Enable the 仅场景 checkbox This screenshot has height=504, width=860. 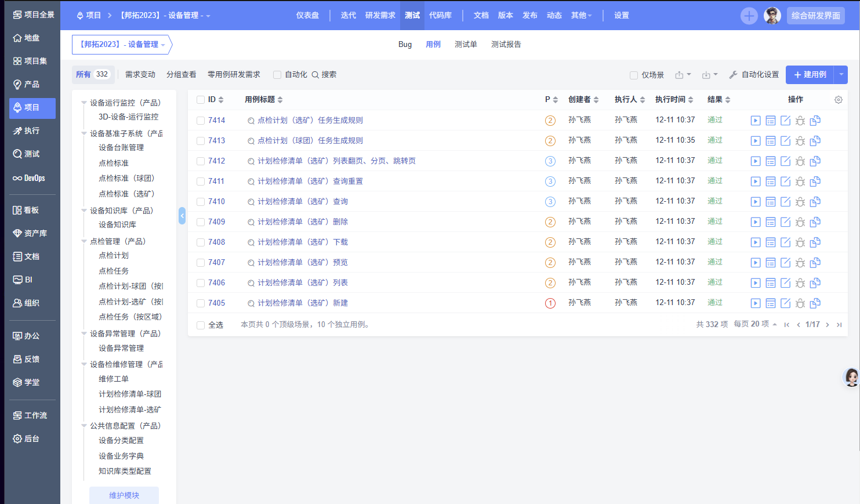point(634,75)
